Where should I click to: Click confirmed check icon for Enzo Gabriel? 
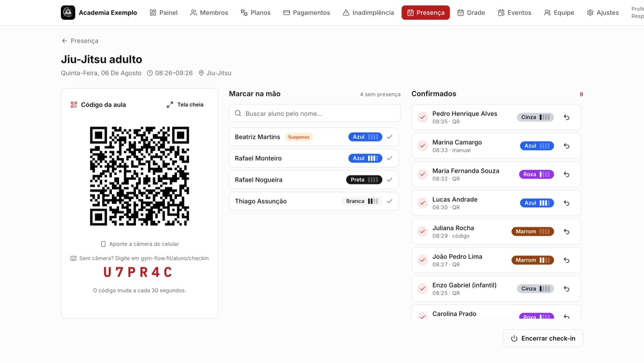422,289
